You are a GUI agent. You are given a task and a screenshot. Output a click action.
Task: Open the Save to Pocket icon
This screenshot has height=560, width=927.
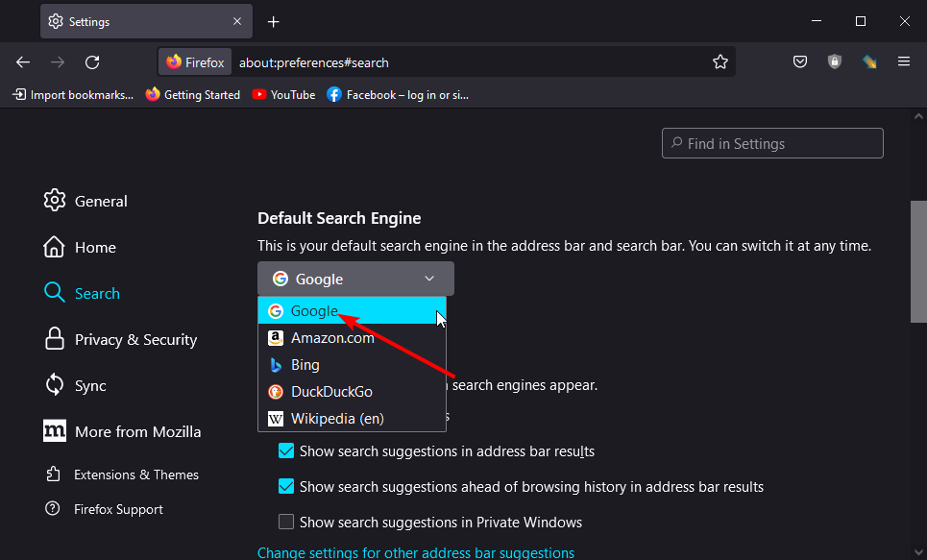tap(800, 62)
